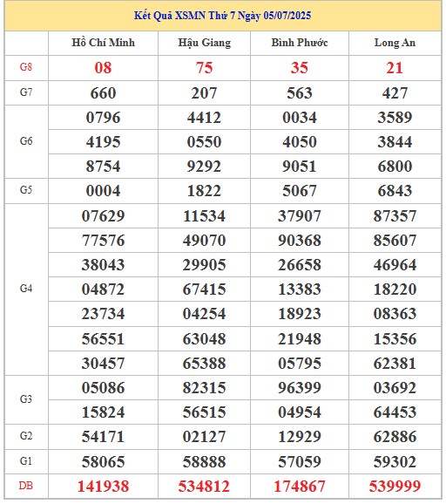Click the G5 value 6843
446x504 pixels.
395,191
